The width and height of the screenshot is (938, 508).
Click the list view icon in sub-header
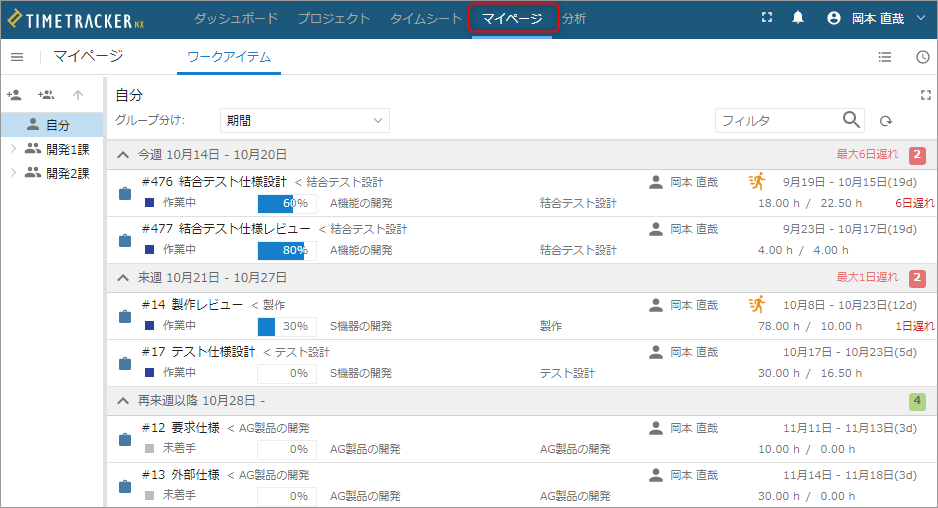coord(885,57)
